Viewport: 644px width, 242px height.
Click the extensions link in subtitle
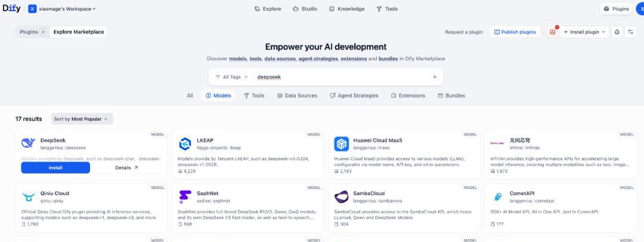354,59
